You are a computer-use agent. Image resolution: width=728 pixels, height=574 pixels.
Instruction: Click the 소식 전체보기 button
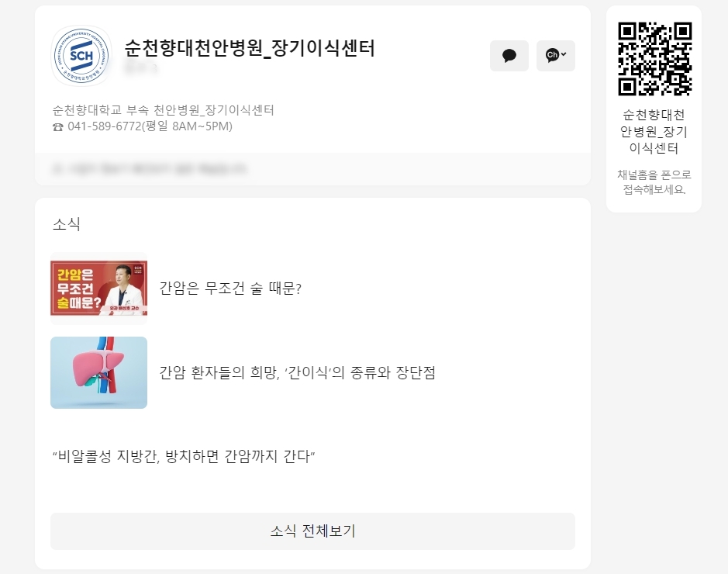(312, 531)
